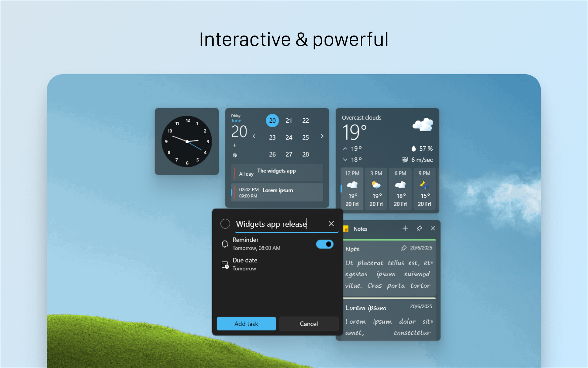Go to previous week with left chevron
588x368 pixels.
(x=254, y=136)
